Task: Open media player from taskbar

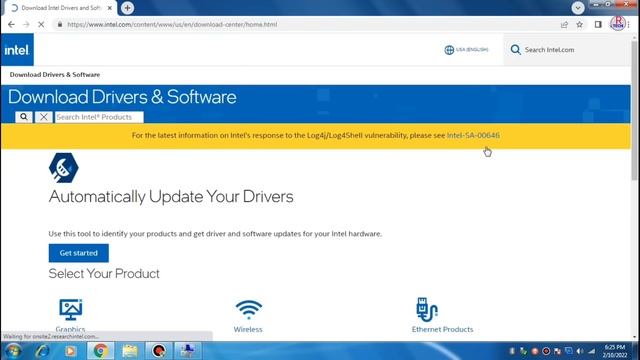Action: 70,351
